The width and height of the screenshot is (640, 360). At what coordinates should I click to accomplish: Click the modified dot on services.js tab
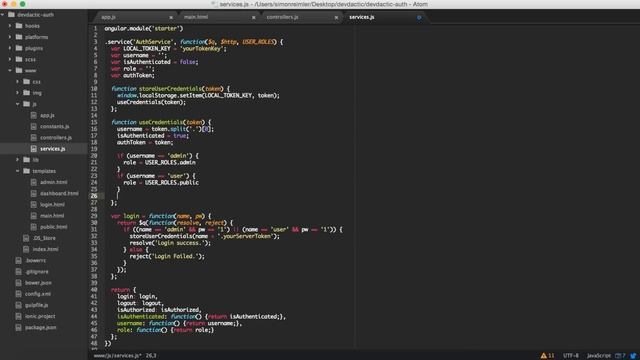click(x=419, y=18)
